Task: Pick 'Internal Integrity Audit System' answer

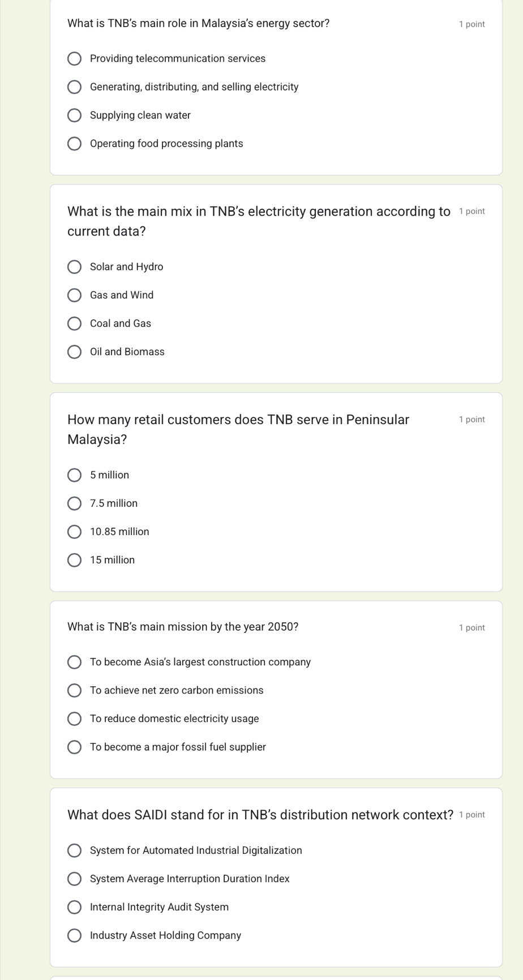Action: click(74, 908)
